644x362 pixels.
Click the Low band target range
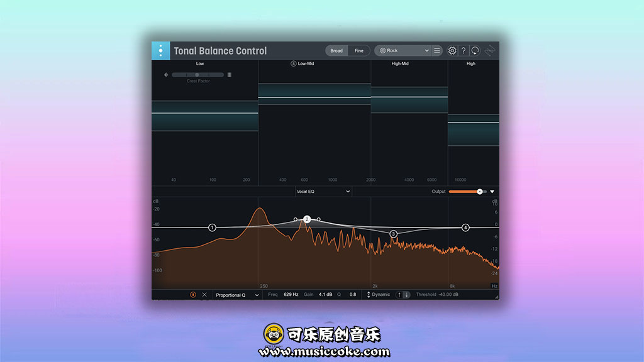click(x=205, y=116)
